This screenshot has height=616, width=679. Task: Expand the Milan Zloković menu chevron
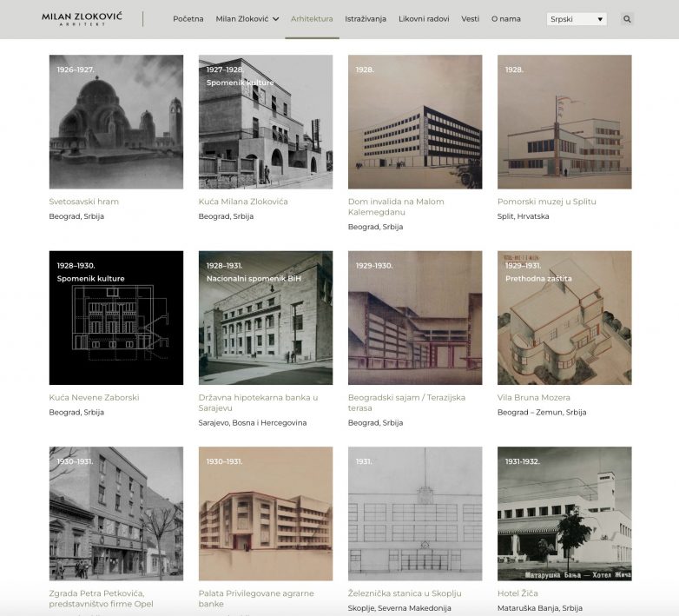tap(276, 19)
